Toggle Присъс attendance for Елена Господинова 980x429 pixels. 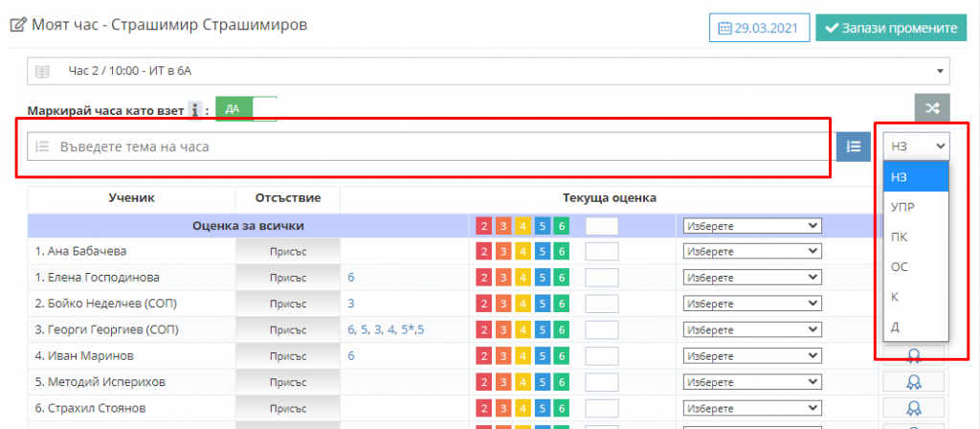287,278
